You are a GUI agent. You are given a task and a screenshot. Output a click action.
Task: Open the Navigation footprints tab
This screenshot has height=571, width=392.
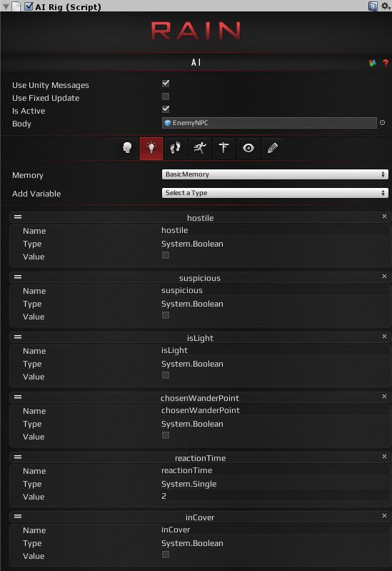click(x=176, y=148)
